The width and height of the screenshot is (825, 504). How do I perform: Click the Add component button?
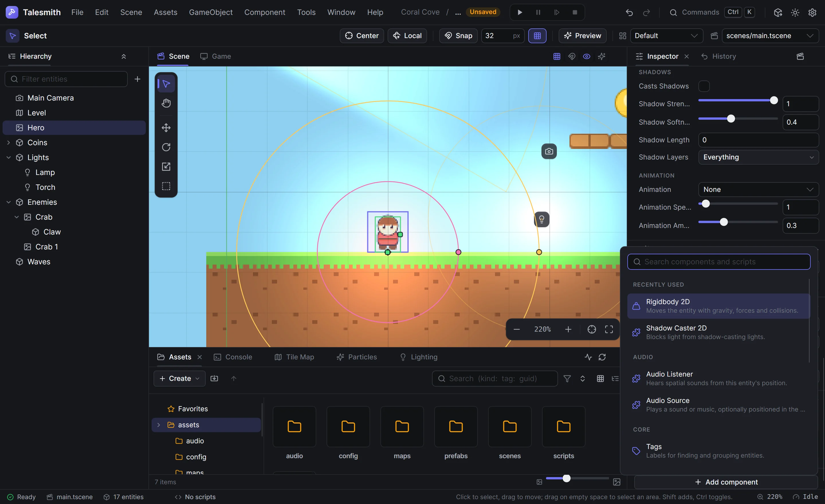726,482
